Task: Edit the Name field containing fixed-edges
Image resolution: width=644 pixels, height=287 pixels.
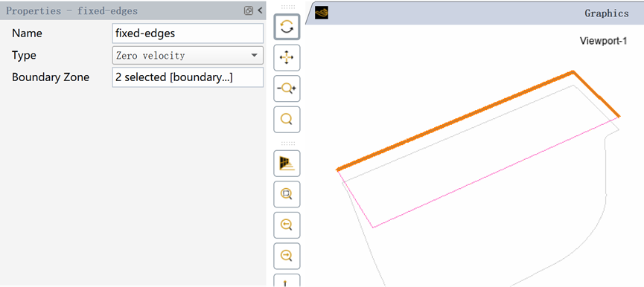Action: click(188, 33)
